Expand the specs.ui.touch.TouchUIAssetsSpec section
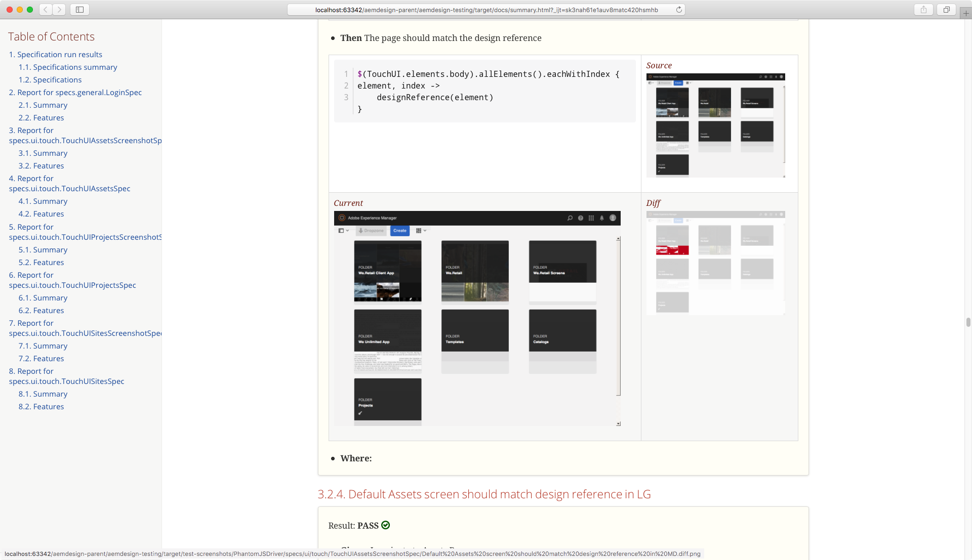The width and height of the screenshot is (972, 560). point(69,183)
